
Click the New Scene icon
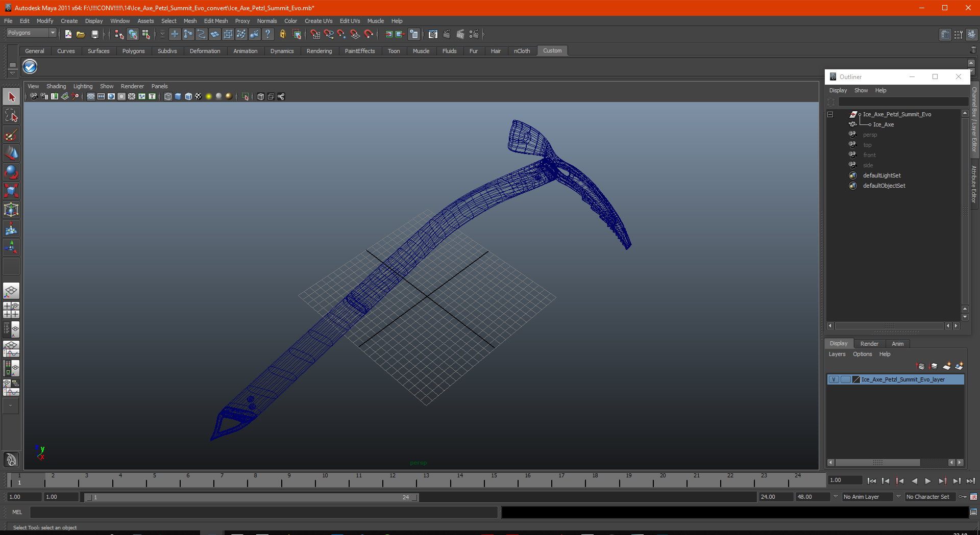point(68,34)
